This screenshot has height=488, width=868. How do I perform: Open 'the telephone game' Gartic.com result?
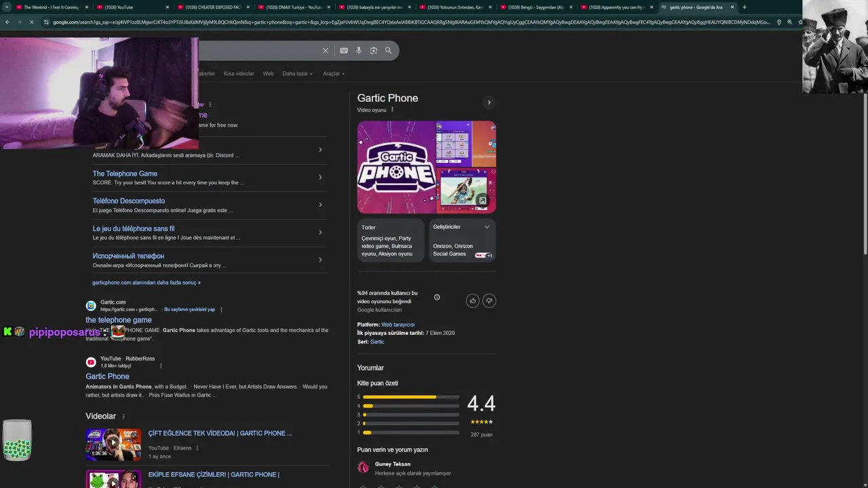119,320
